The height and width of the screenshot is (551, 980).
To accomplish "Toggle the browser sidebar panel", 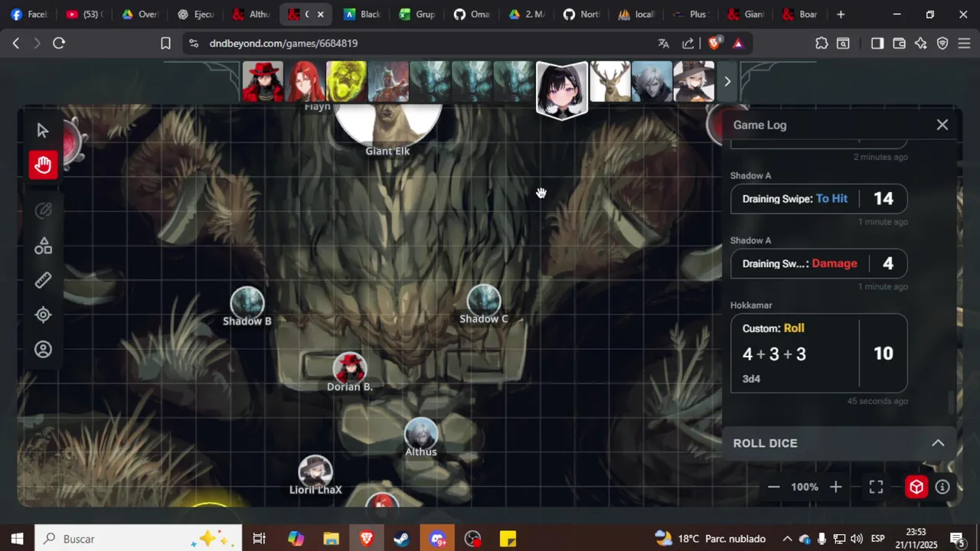I will (877, 44).
